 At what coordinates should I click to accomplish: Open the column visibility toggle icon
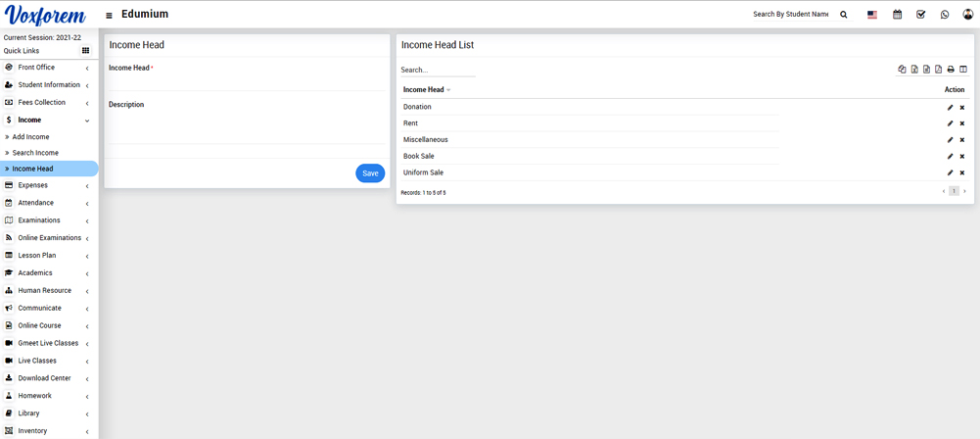click(963, 70)
